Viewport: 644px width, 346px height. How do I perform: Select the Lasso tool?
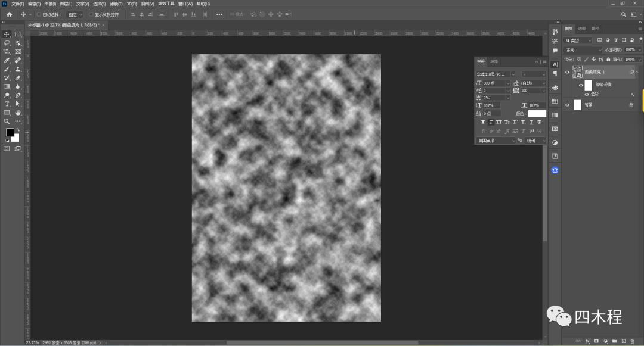pos(7,43)
